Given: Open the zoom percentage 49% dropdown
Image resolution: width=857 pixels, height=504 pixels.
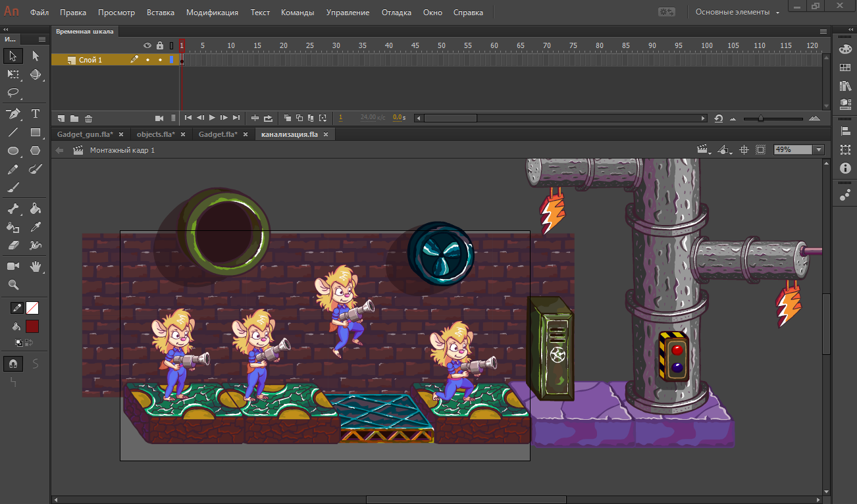Looking at the screenshot, I should (x=819, y=150).
